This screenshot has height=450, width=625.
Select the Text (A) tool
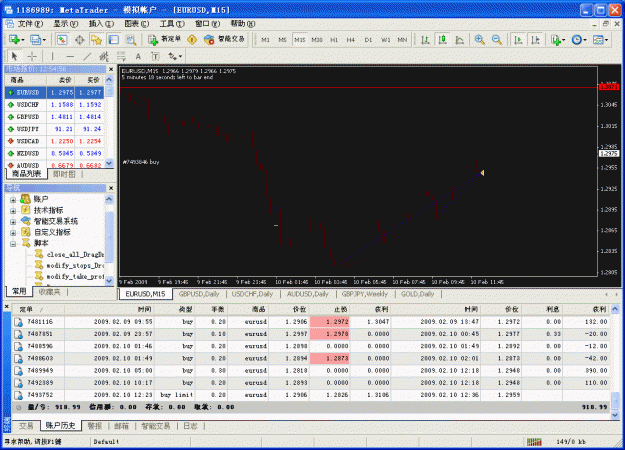pyautogui.click(x=138, y=56)
